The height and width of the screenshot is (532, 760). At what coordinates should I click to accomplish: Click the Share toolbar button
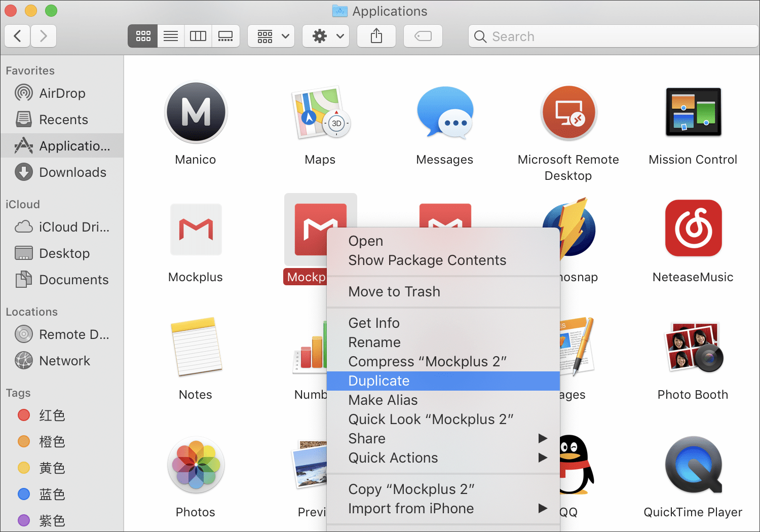pos(376,36)
